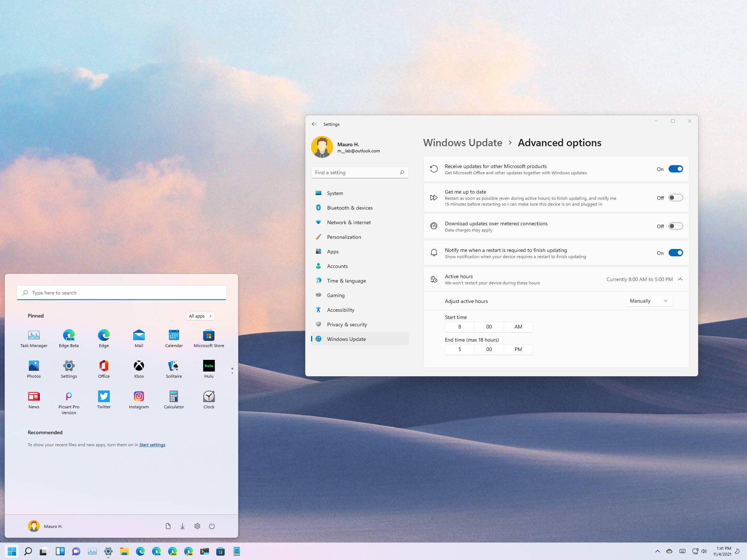This screenshot has width=747, height=560.
Task: Select Windows Update in the sidebar
Action: pos(347,339)
